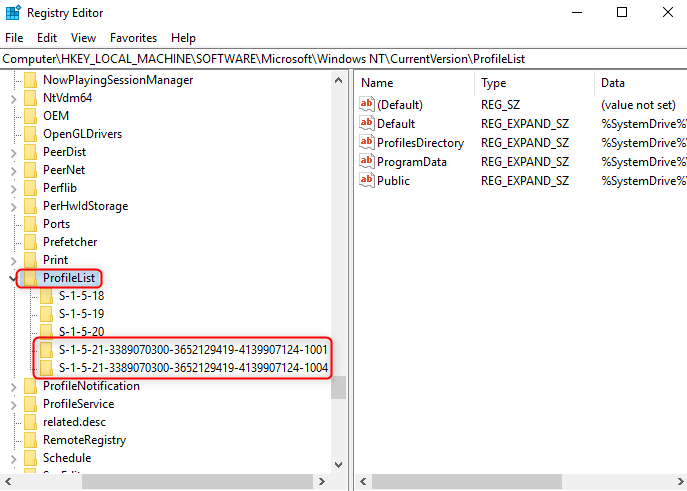
Task: Click the Public value's ab icon
Action: pyautogui.click(x=367, y=181)
